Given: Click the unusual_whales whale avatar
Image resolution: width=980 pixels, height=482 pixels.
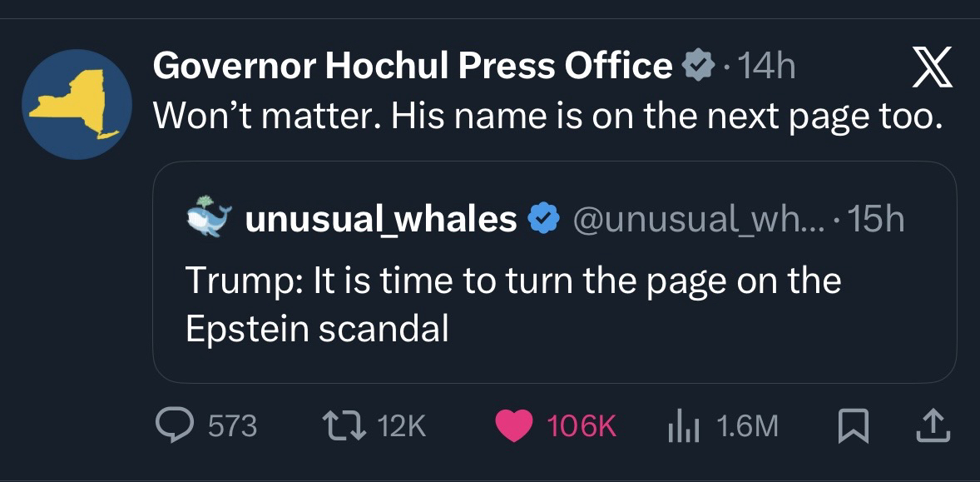Looking at the screenshot, I should click(209, 217).
